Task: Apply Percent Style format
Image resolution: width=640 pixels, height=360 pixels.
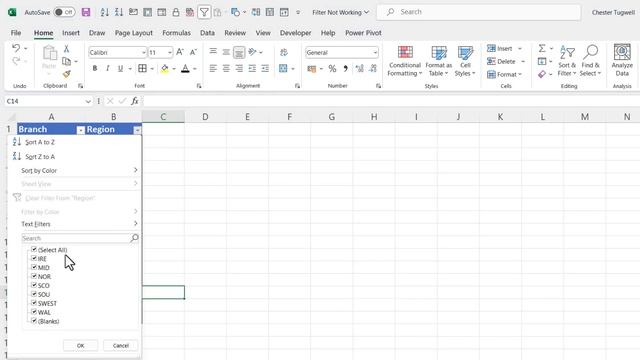Action: [332, 69]
